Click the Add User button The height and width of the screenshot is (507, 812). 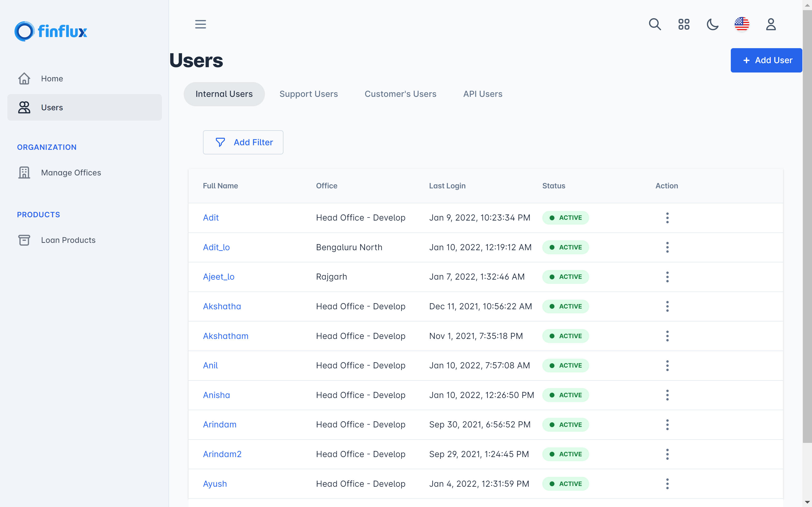[766, 60]
